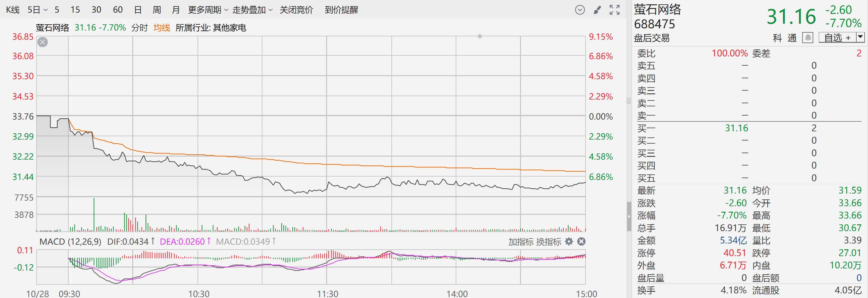Open the 走势叠加 overlay dropdown

coord(252,10)
